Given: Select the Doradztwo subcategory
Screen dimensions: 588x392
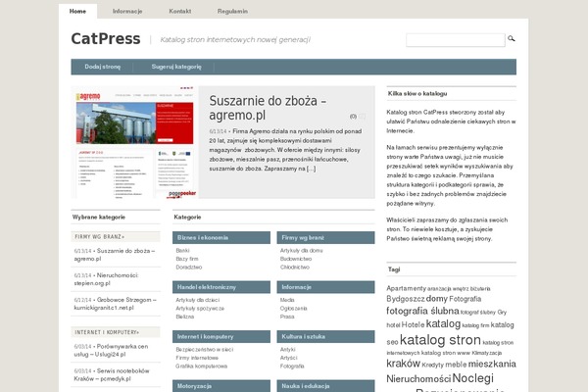Looking at the screenshot, I should click(188, 268).
